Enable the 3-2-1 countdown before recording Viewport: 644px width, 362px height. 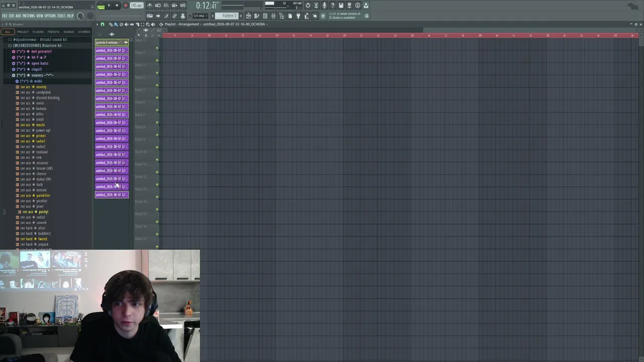[166, 6]
